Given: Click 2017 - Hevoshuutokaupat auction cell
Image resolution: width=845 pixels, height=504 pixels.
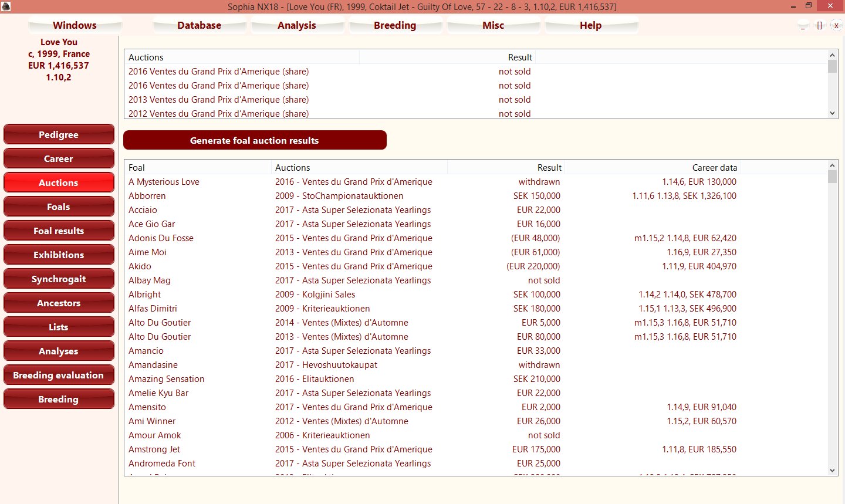Looking at the screenshot, I should coord(326,364).
